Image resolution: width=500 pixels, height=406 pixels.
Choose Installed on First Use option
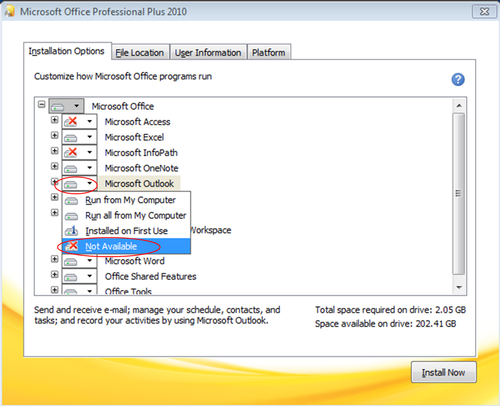pyautogui.click(x=126, y=231)
